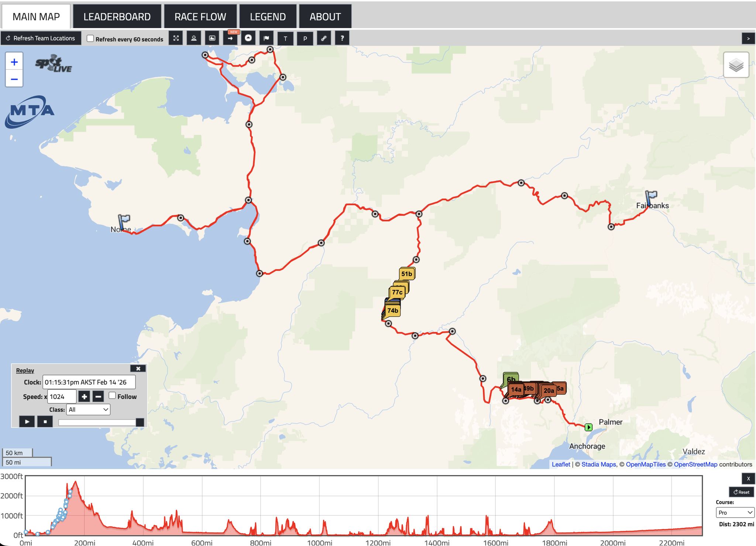Open the OpenStreetMap attribution link
Image resolution: width=756 pixels, height=546 pixels.
point(695,464)
